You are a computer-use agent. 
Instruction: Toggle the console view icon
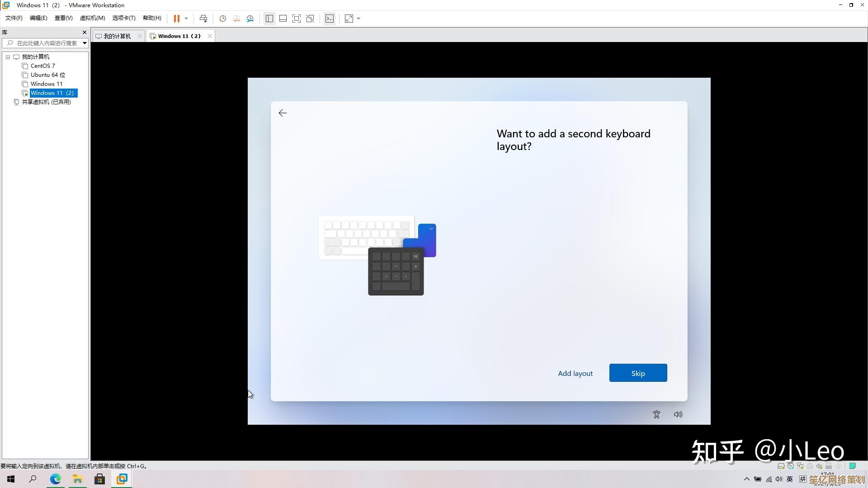coord(330,19)
